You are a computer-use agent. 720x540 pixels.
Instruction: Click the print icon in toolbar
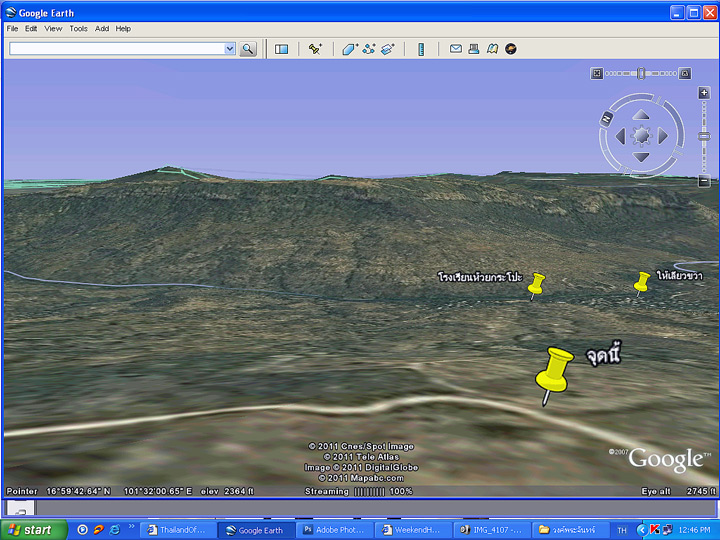(473, 49)
